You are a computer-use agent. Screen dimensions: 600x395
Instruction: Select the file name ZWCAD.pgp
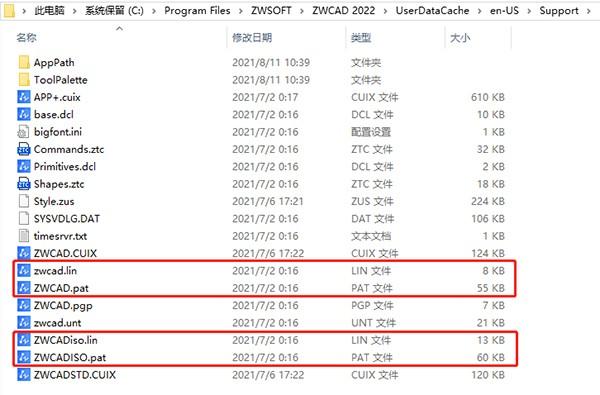[x=63, y=305]
